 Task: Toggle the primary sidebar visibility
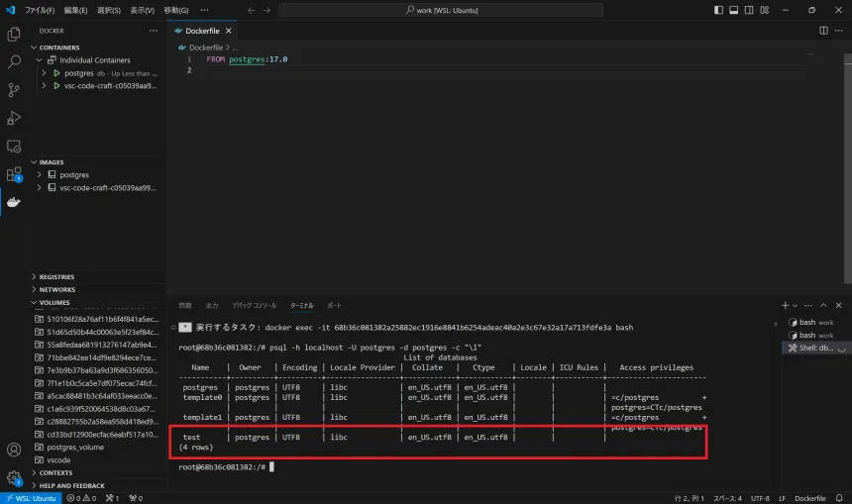pyautogui.click(x=717, y=10)
